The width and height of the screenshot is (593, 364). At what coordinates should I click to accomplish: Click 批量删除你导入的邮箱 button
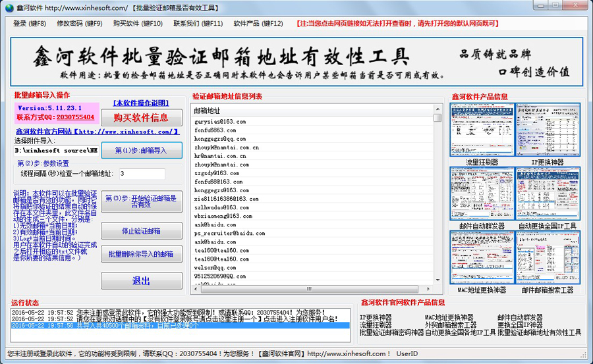click(x=141, y=254)
